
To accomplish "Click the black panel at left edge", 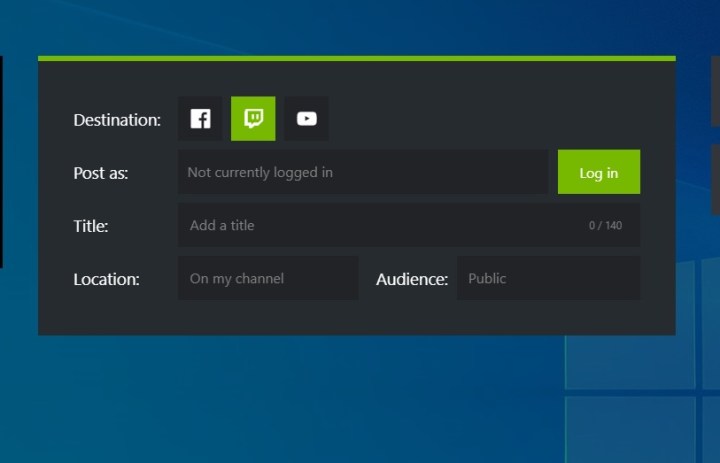I will (x=1, y=162).
